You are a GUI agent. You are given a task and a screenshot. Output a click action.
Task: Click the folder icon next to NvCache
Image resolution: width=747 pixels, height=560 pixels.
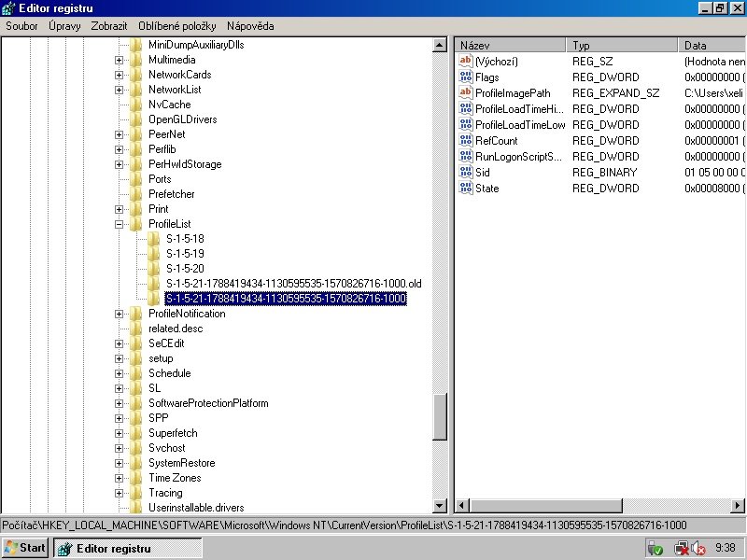pos(136,105)
